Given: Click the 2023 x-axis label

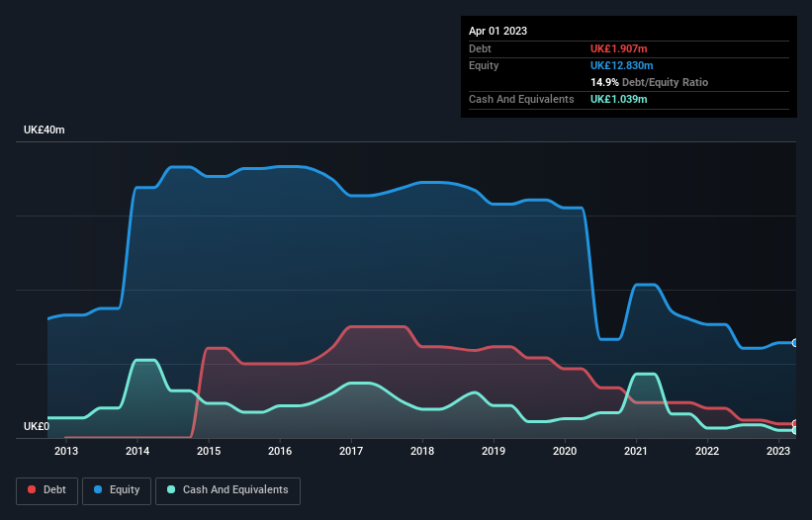Looking at the screenshot, I should pyautogui.click(x=778, y=451).
